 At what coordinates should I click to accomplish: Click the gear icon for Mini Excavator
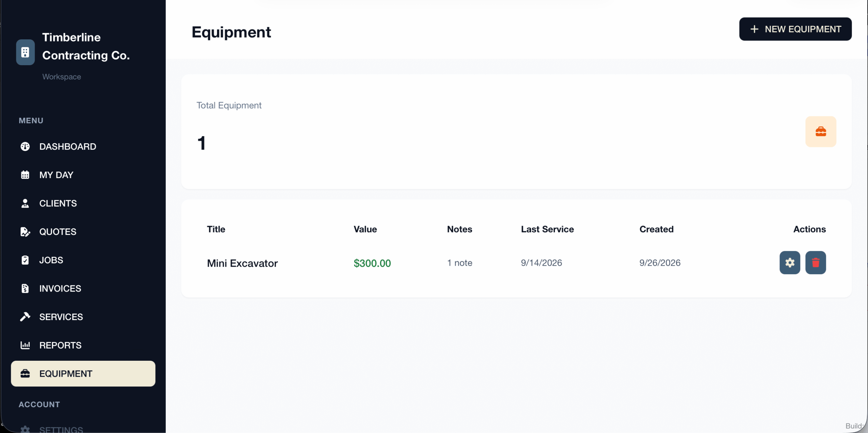click(x=790, y=263)
